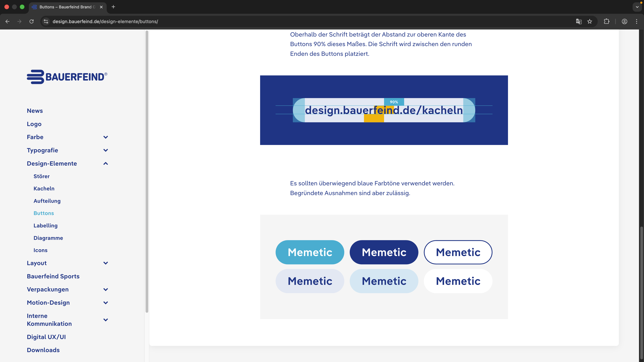The height and width of the screenshot is (362, 644).
Task: Open the Bauerfeind Sports page
Action: (x=53, y=276)
